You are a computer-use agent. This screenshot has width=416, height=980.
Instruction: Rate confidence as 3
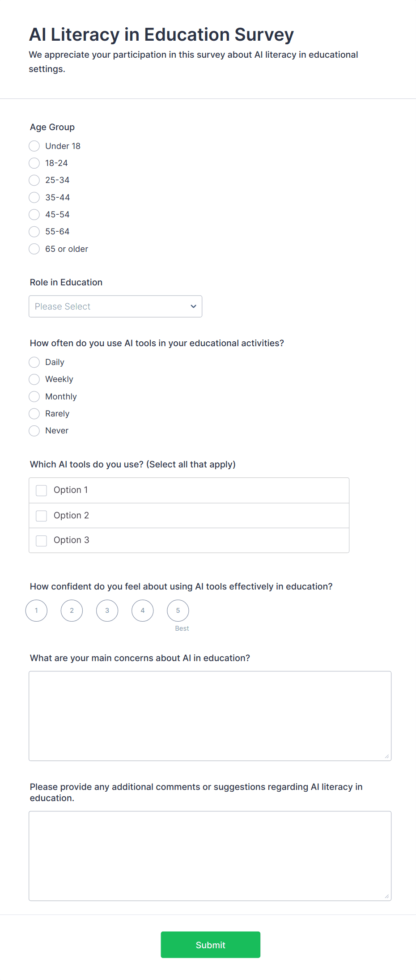point(107,611)
